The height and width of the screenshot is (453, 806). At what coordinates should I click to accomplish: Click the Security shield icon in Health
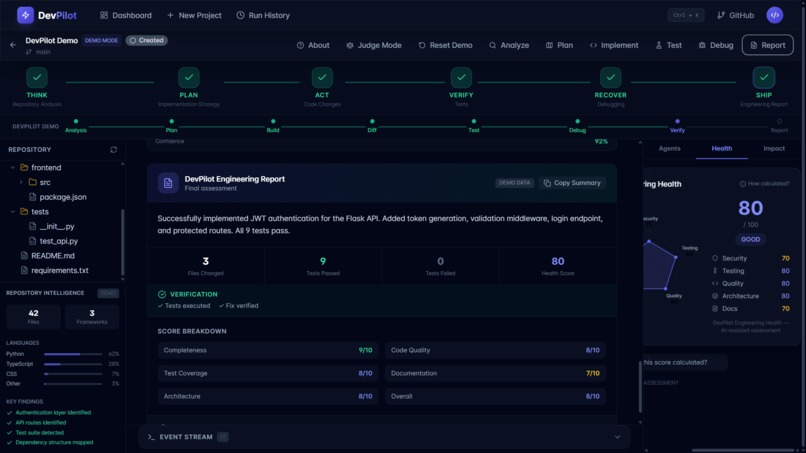click(715, 258)
